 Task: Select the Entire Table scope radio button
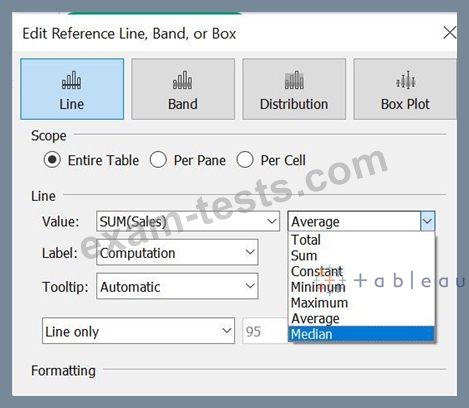pyautogui.click(x=52, y=160)
